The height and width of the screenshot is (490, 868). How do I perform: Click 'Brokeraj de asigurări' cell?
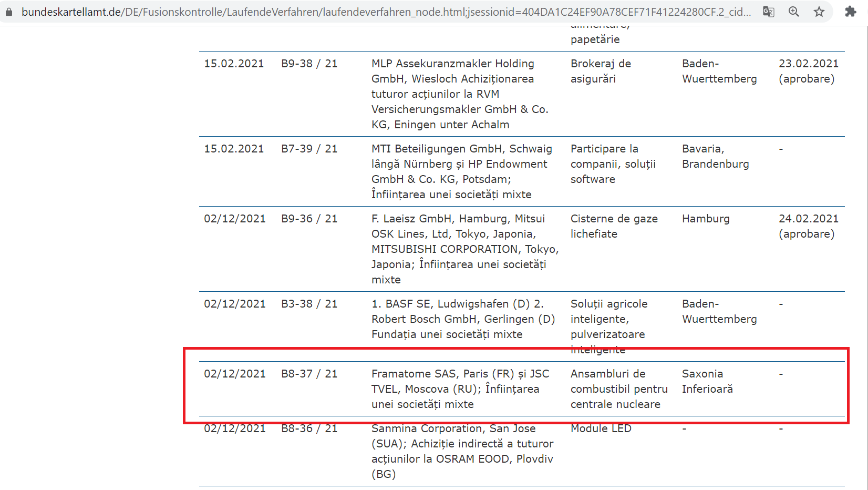tap(601, 71)
